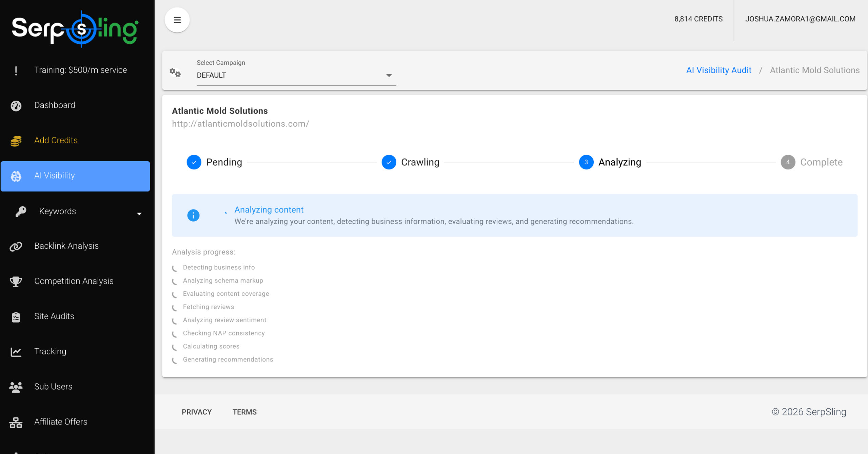
Task: Follow the AI Visibility Audit breadcrumb link
Action: coord(718,70)
